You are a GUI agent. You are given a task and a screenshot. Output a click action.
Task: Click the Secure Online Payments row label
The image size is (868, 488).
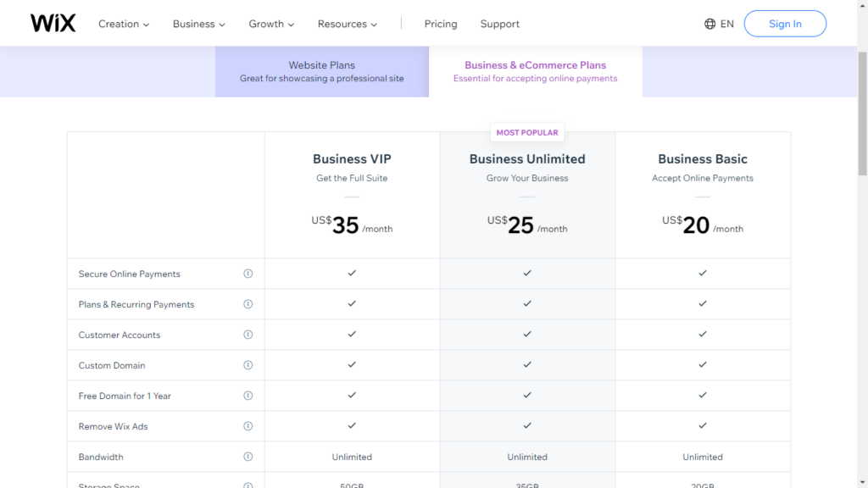(x=130, y=274)
